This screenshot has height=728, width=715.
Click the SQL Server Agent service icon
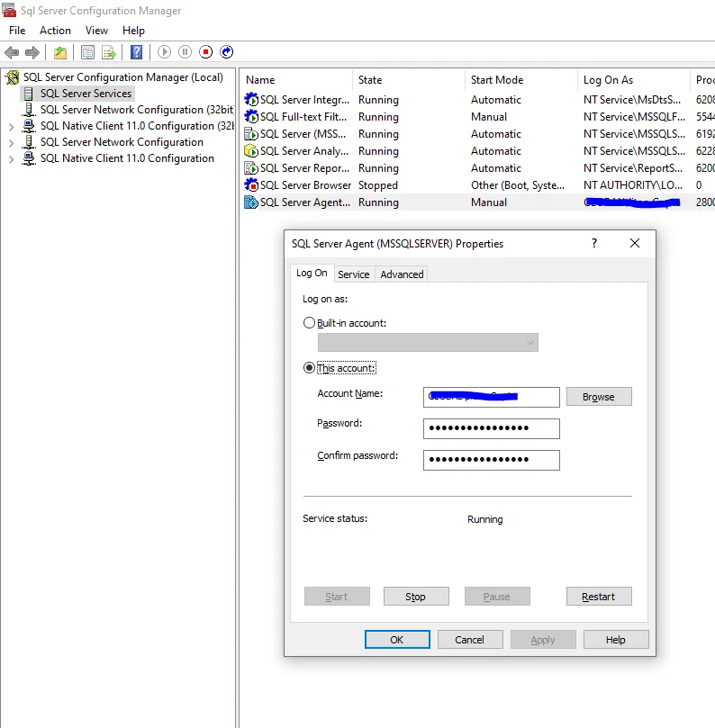pos(251,202)
